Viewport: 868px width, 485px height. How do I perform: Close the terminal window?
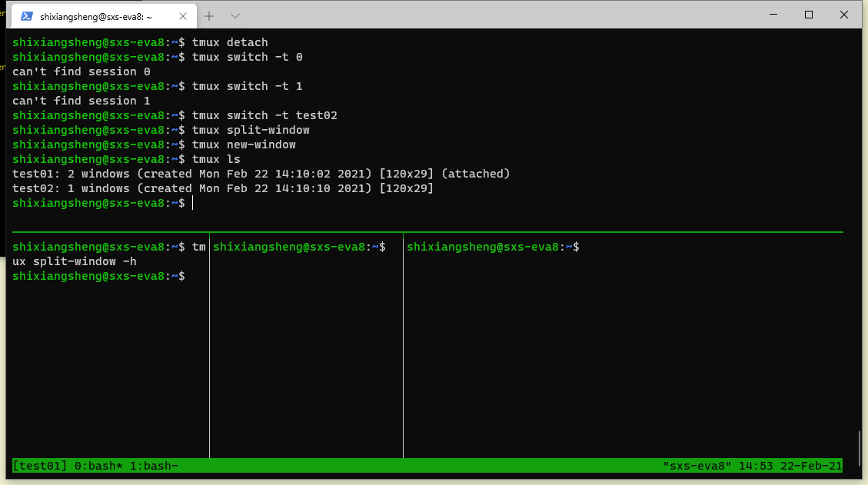click(843, 15)
